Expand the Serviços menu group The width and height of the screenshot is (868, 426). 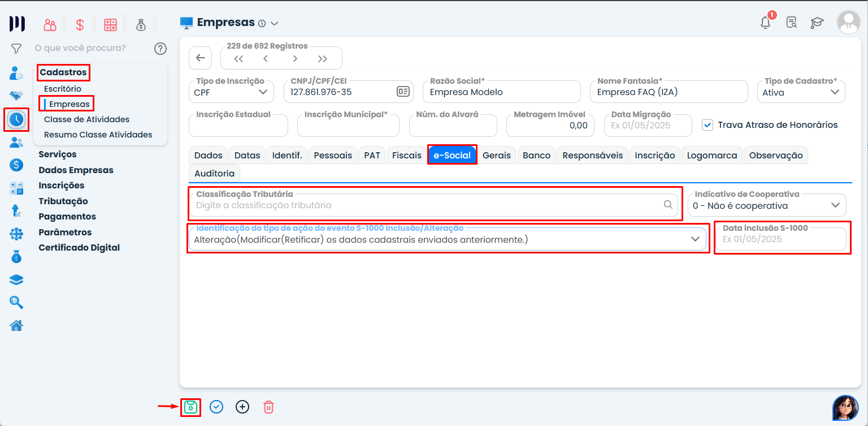pos(58,154)
